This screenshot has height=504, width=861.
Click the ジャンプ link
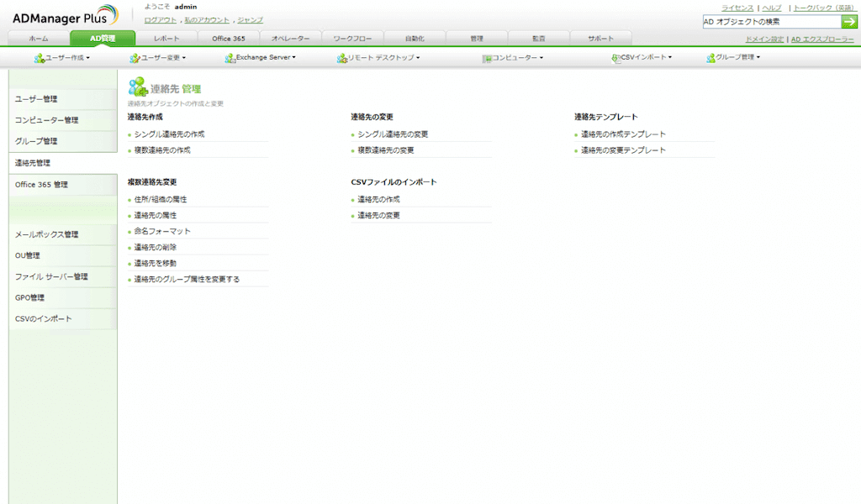pyautogui.click(x=250, y=20)
